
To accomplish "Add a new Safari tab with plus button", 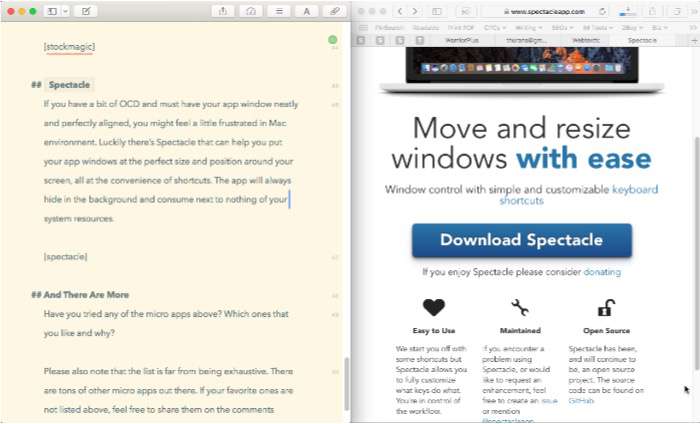I will tap(694, 40).
